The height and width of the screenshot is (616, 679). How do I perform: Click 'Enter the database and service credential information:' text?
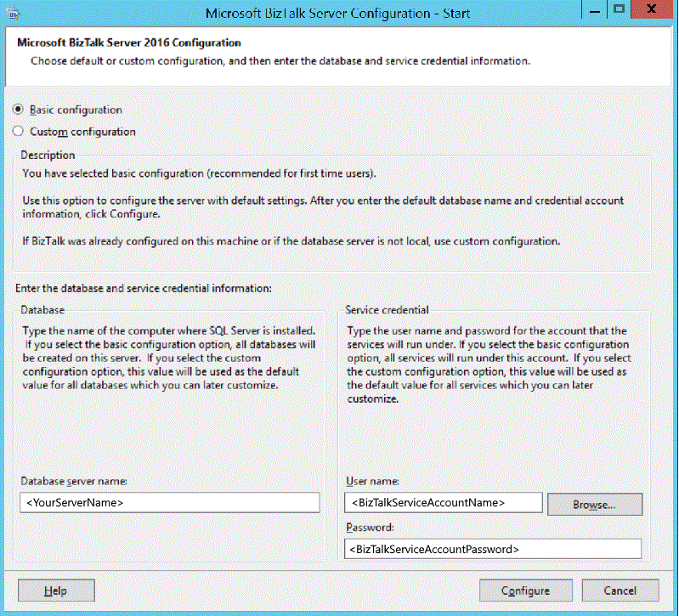point(144,288)
